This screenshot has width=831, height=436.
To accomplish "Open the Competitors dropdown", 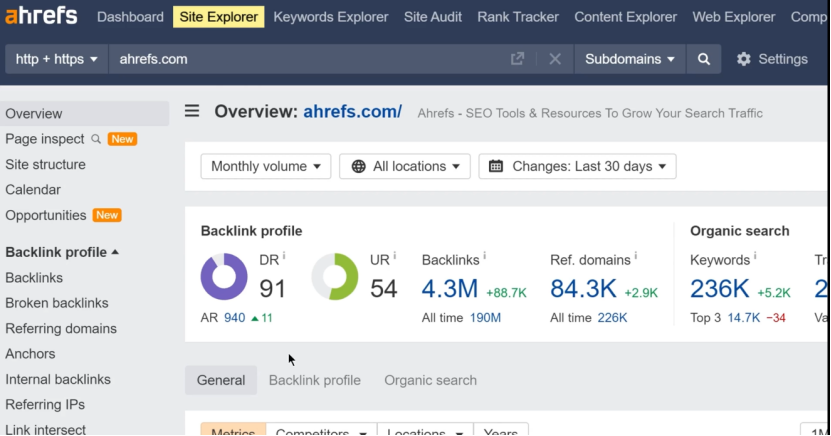I will [x=321, y=431].
